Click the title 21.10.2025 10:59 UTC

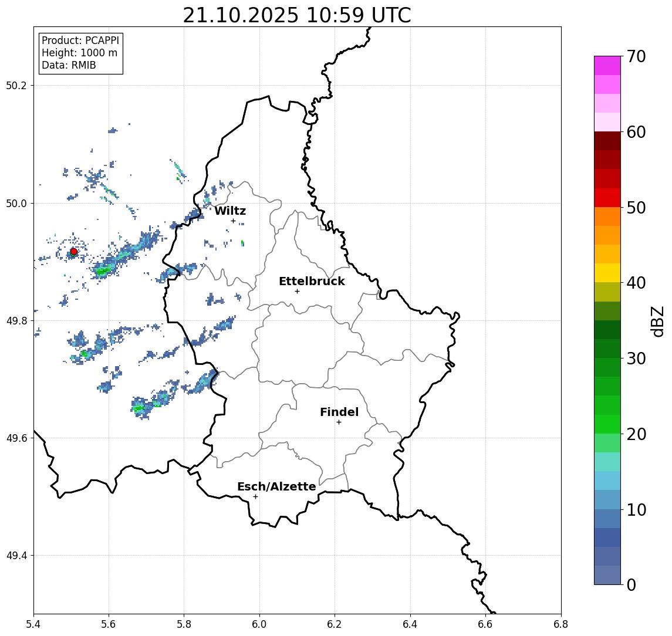tap(297, 15)
